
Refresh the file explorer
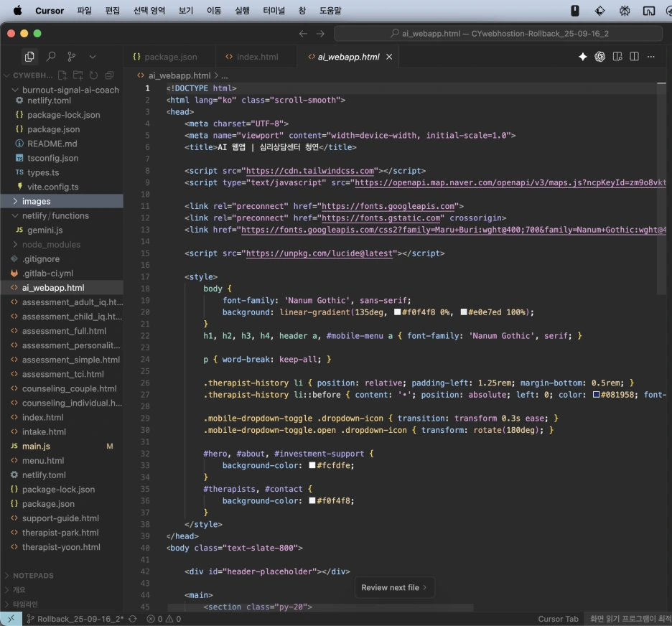(x=93, y=75)
